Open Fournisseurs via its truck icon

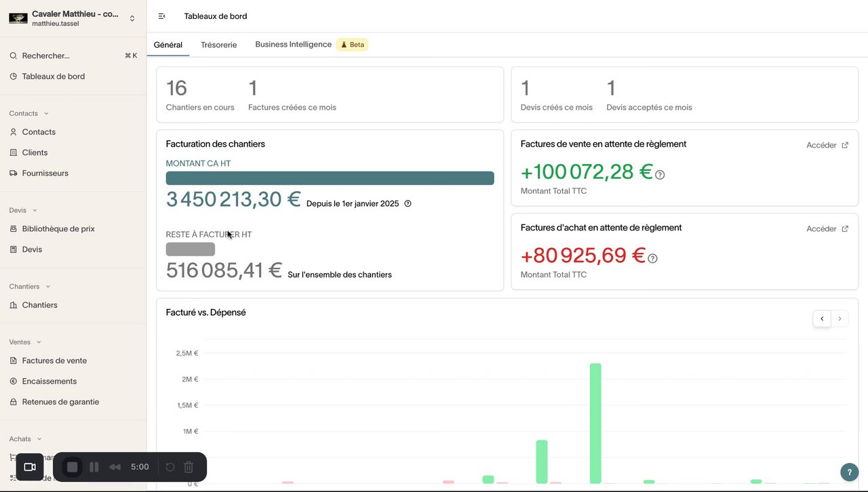coord(14,173)
